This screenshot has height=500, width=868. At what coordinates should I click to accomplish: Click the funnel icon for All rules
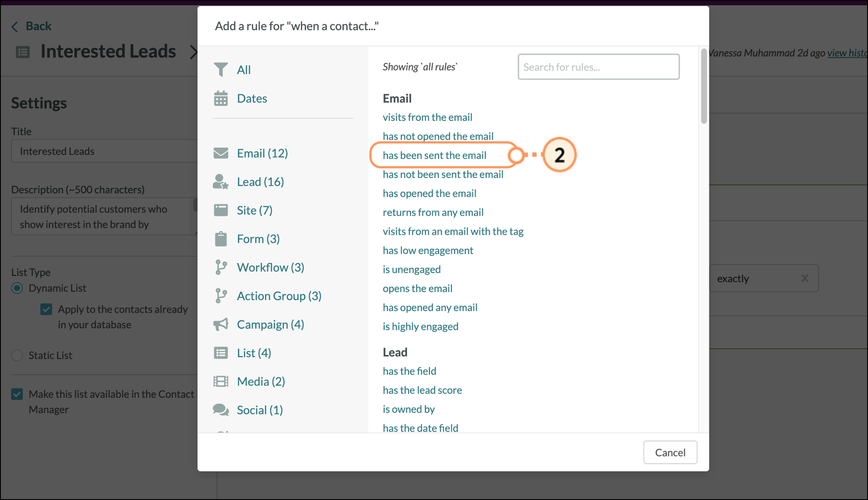221,70
